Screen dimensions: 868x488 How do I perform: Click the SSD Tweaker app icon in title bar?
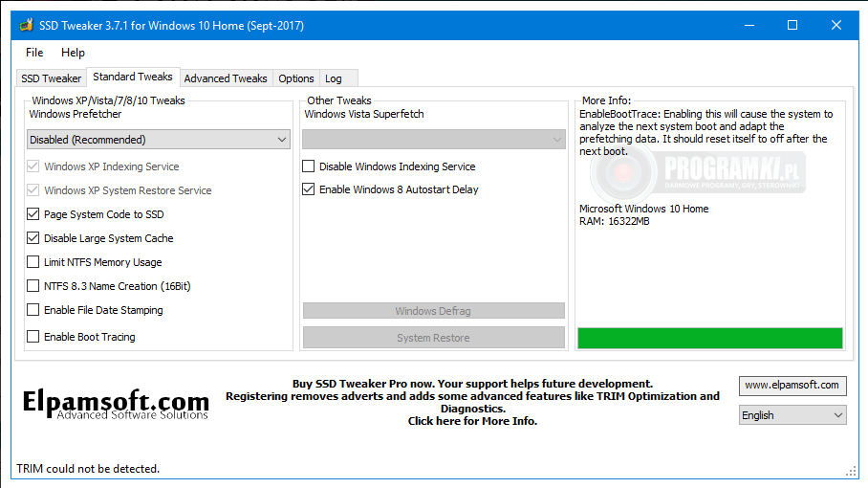(26, 26)
